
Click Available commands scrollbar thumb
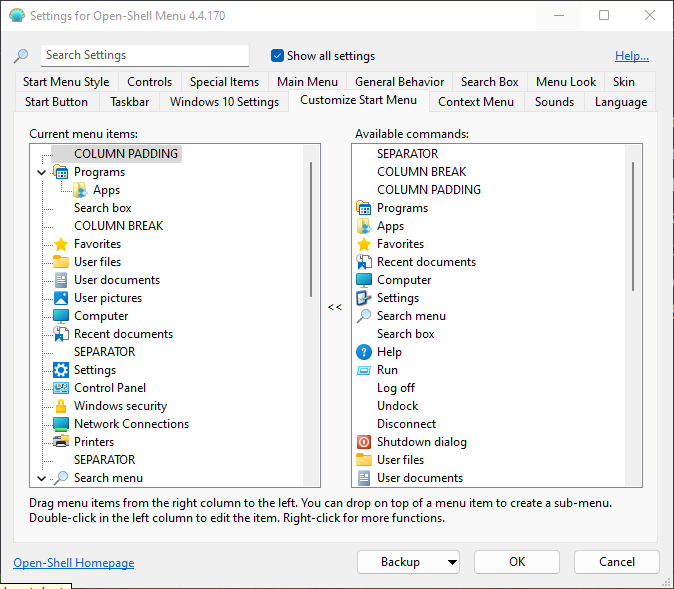tap(632, 227)
